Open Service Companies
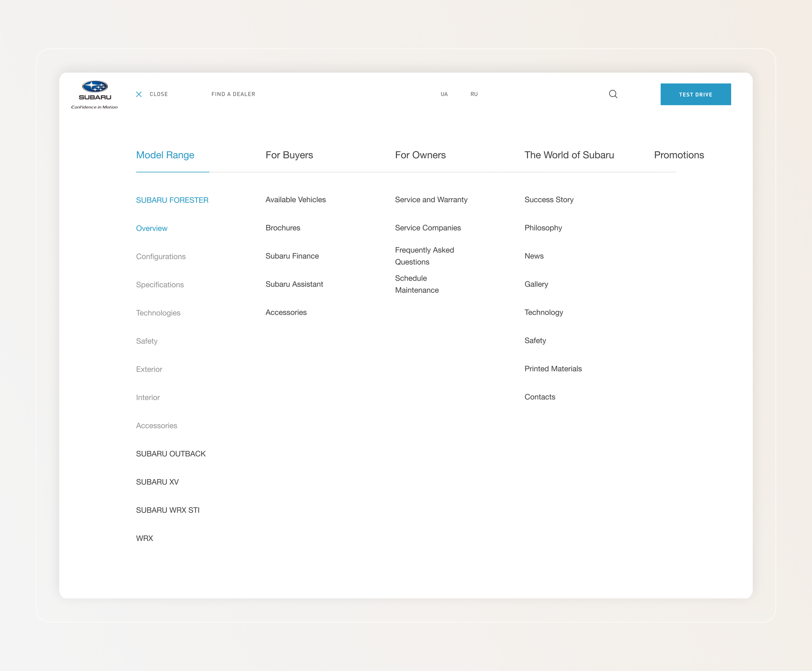This screenshot has width=812, height=671. [428, 228]
